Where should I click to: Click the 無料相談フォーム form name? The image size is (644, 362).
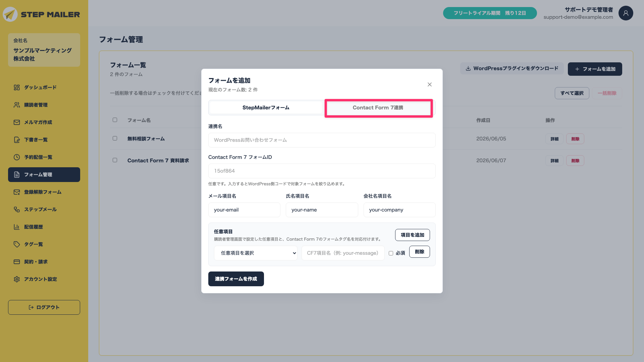click(146, 139)
